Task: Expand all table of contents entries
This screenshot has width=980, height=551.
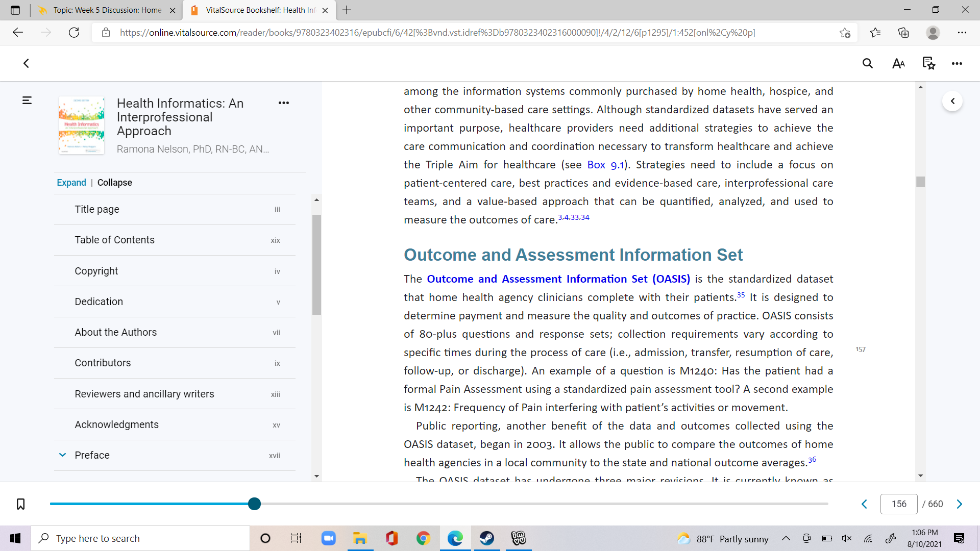Action: click(x=71, y=183)
